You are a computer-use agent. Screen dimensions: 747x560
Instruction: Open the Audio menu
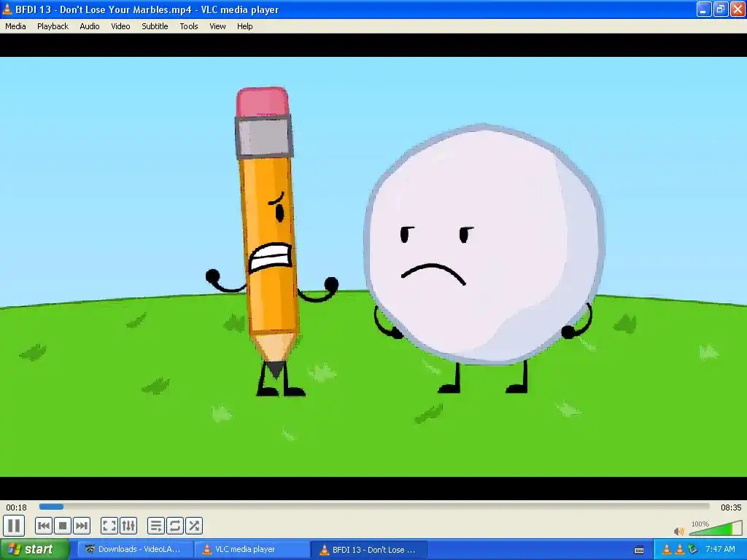click(90, 26)
